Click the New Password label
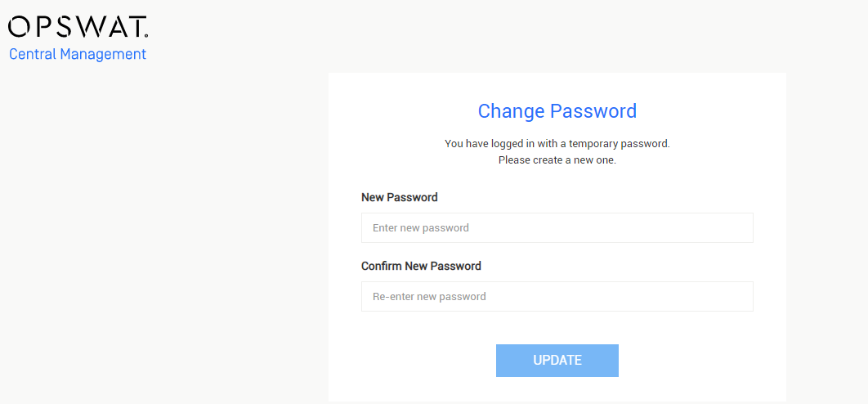868x404 pixels. 399,197
